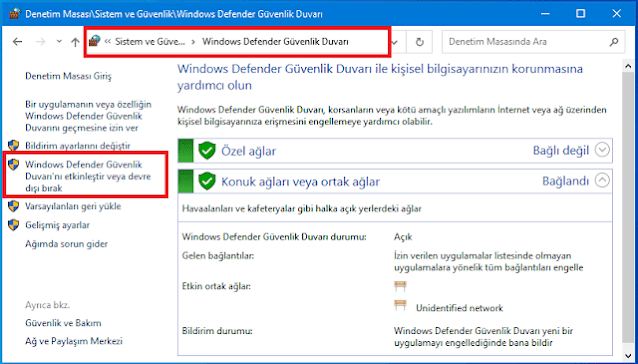Refresh the Control Panel page
The height and width of the screenshot is (364, 638).
(x=420, y=41)
